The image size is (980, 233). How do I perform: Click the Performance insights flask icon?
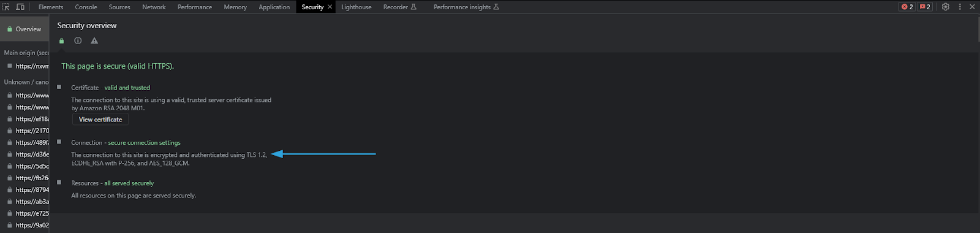pos(496,7)
